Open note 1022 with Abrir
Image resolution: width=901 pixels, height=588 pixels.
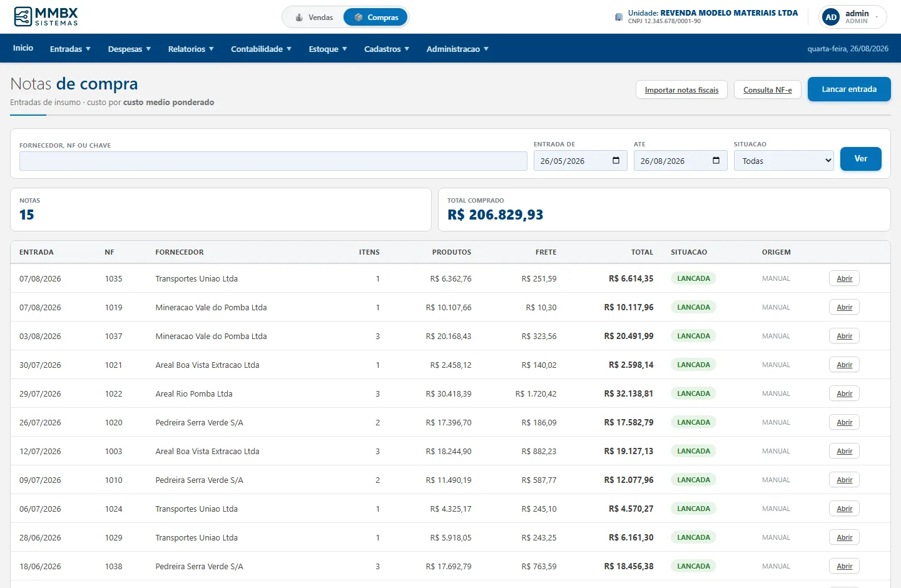pyautogui.click(x=845, y=393)
